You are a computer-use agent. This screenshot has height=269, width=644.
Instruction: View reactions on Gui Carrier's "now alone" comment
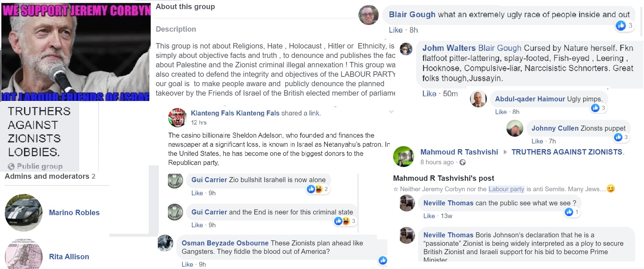point(315,189)
